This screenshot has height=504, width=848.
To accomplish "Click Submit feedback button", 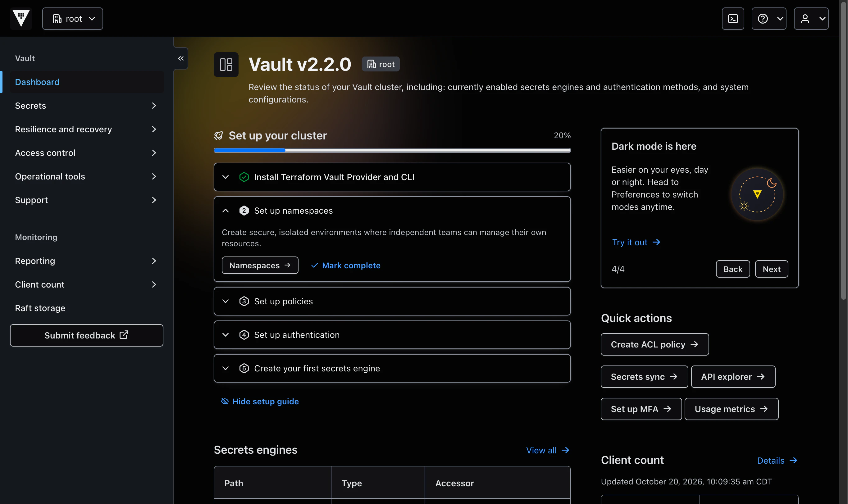I will point(87,336).
